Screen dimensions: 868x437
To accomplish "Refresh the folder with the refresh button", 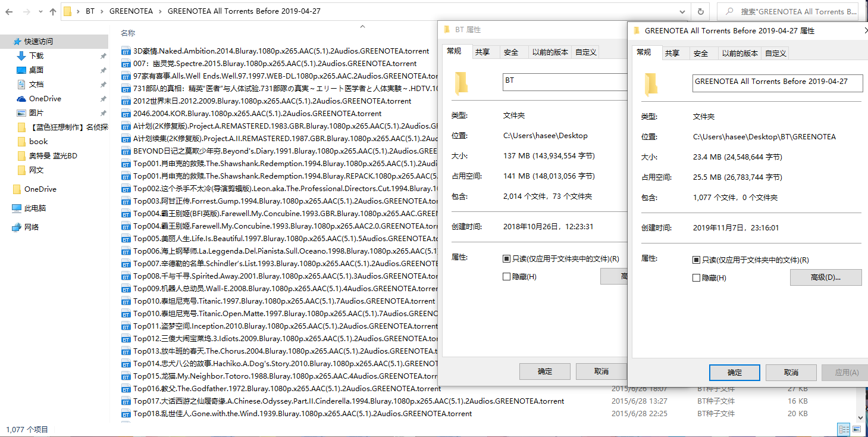I will [x=701, y=11].
